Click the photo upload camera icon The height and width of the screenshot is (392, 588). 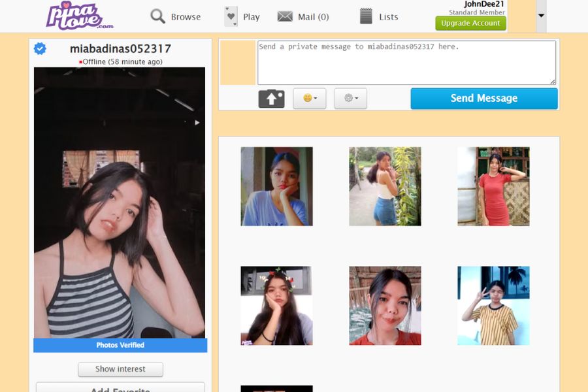271,99
